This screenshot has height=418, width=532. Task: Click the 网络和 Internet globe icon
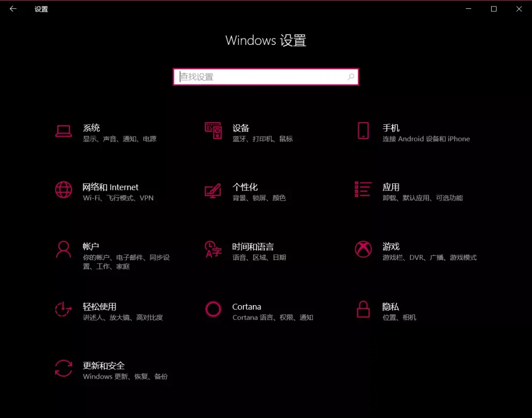coord(64,190)
